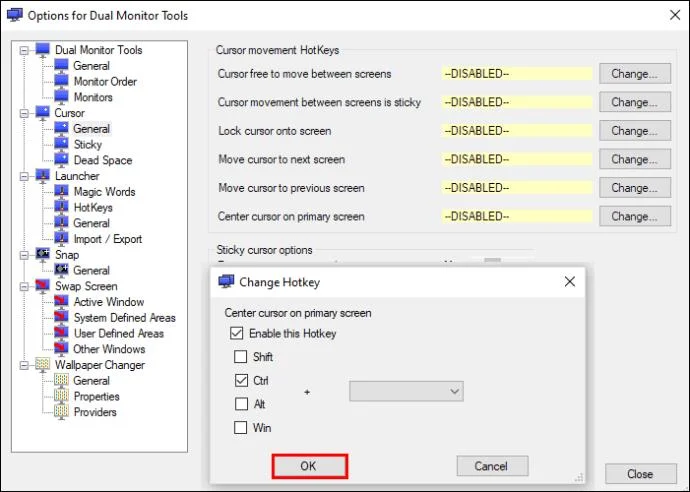Click the icon beside Monitors

pyautogui.click(x=61, y=97)
